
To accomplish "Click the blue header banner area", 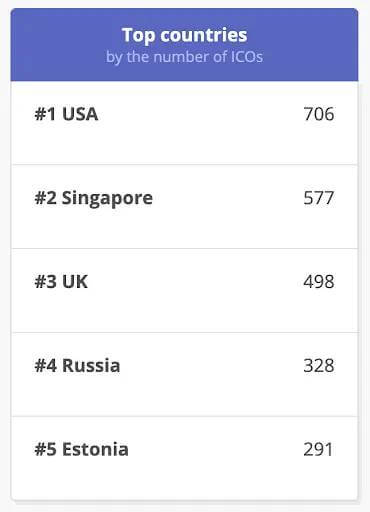I will [184, 45].
